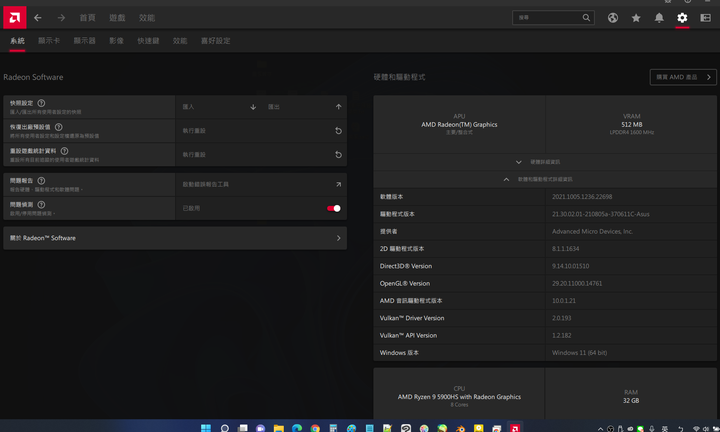
Task: Click help icon beside 快照設定
Action: pos(41,103)
